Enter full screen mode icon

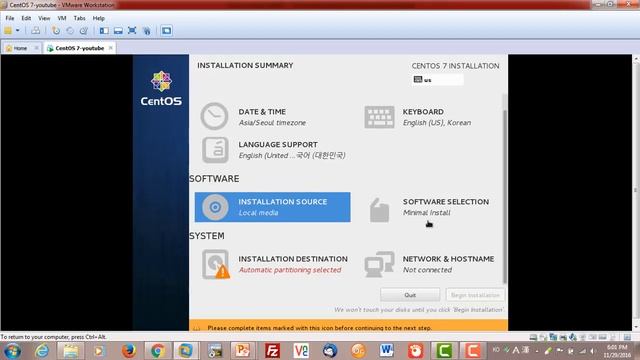132,31
